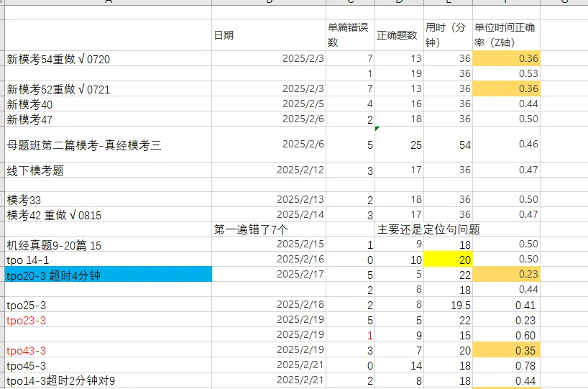Select the note cell 第一遍错了7个
588x389 pixels.
pos(269,229)
